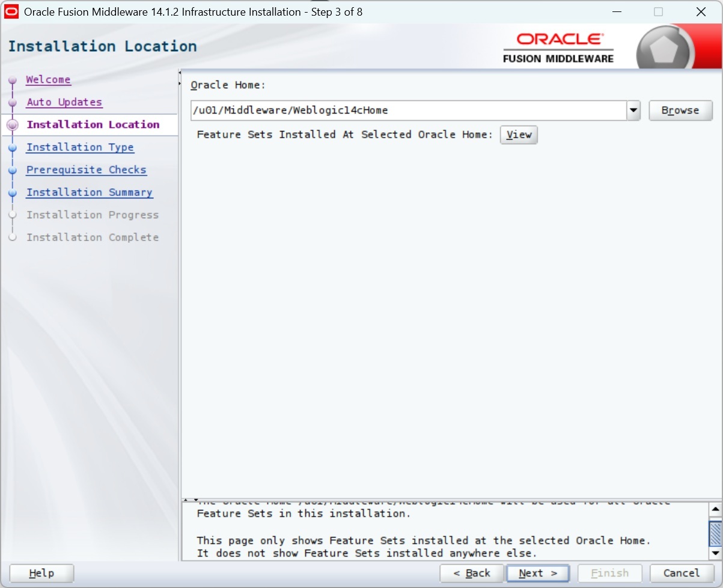This screenshot has height=588, width=723.
Task: Jump to the Installation Type step
Action: click(80, 147)
